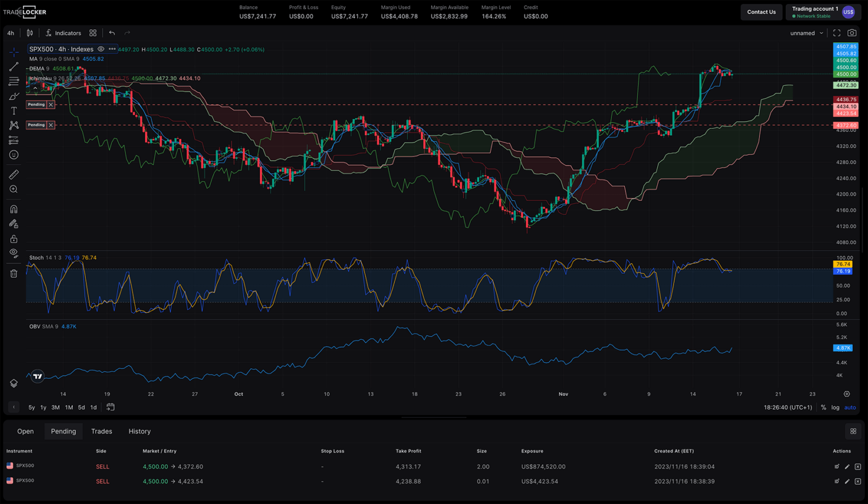Lock all drawings on the chart
Screen dimensions: 868x504
tap(14, 239)
